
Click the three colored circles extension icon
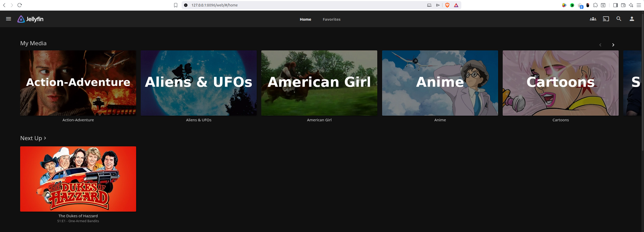564,5
